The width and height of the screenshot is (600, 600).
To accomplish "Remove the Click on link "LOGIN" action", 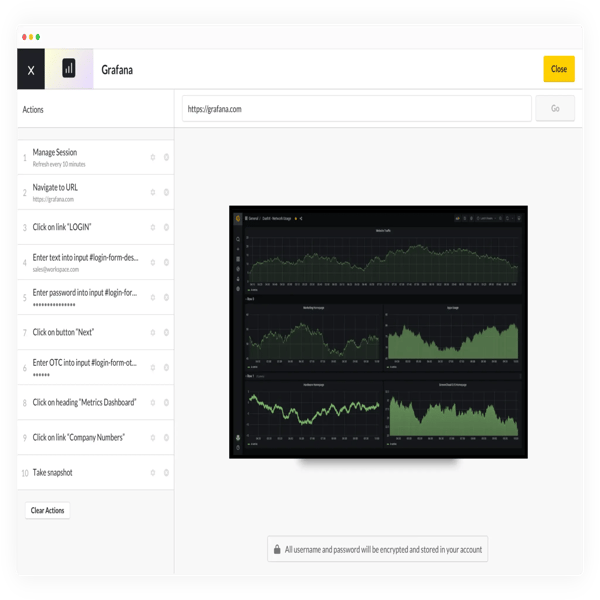I will tap(166, 227).
